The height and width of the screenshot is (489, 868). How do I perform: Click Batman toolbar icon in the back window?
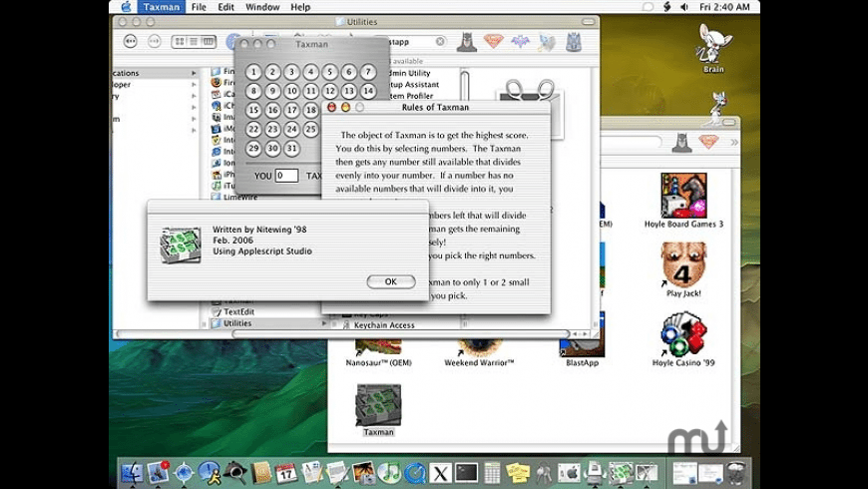click(682, 143)
